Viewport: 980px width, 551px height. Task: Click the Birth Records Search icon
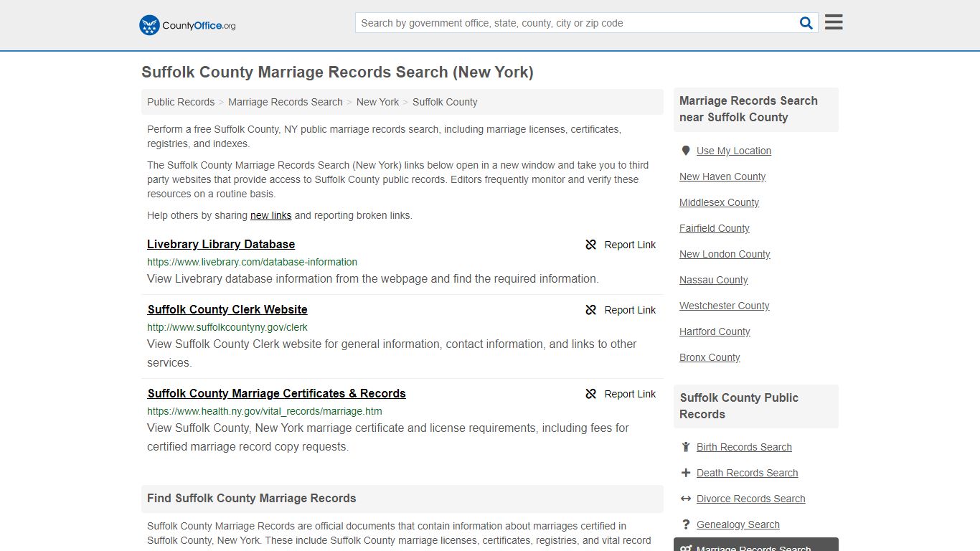(686, 447)
